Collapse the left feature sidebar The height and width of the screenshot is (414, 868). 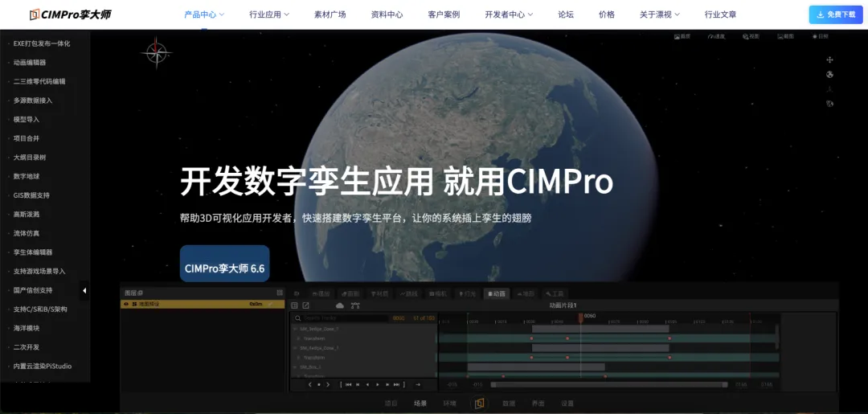point(84,290)
